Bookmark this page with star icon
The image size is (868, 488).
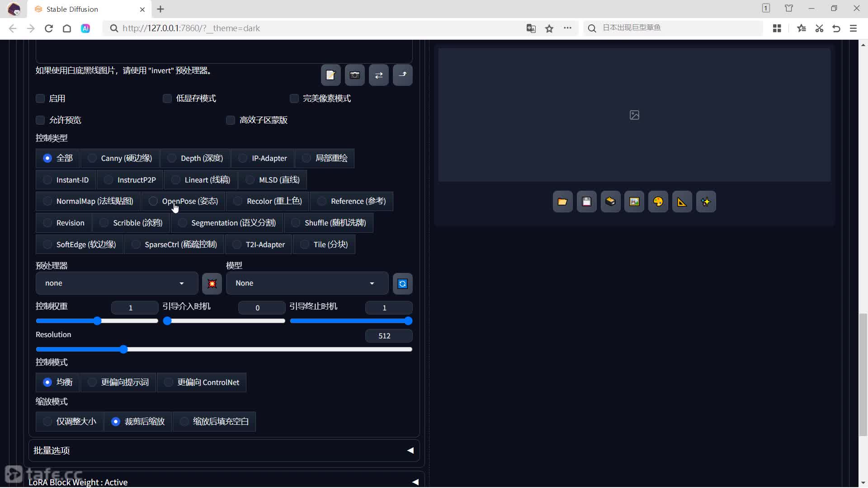click(549, 28)
